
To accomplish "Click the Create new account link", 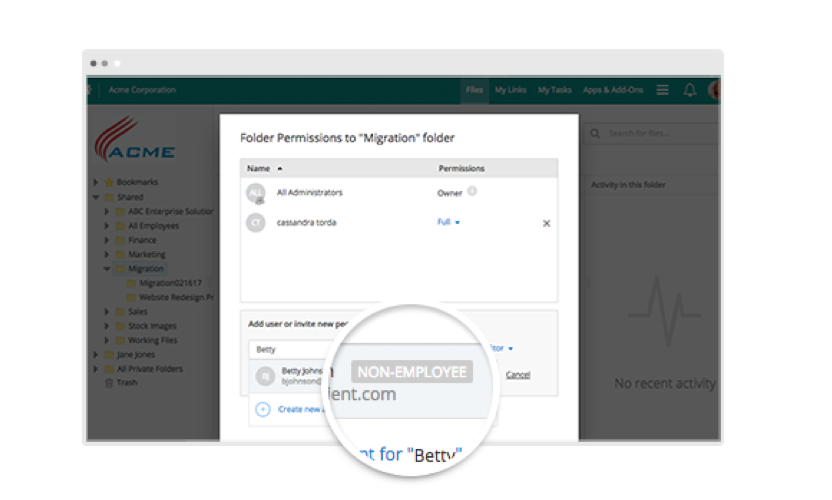I will [301, 409].
